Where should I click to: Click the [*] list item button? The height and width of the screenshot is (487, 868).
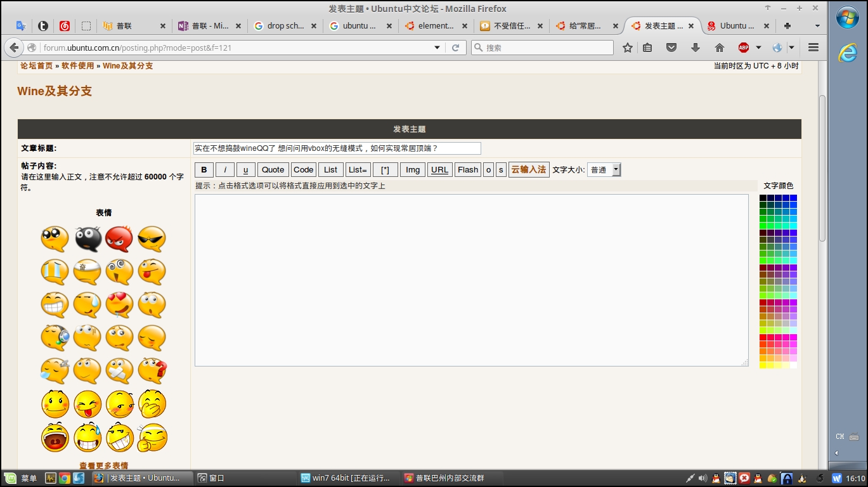(x=385, y=170)
